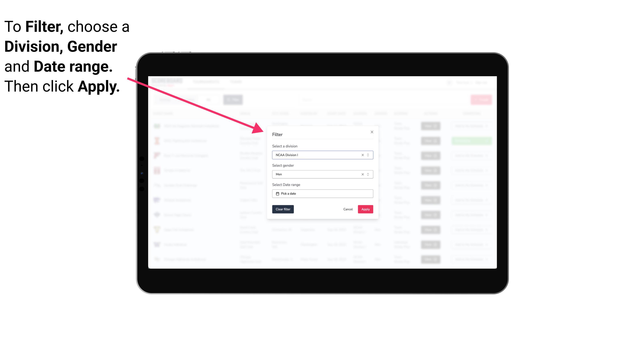The image size is (644, 346).
Task: Toggle the Men gender selection off
Action: [x=362, y=174]
